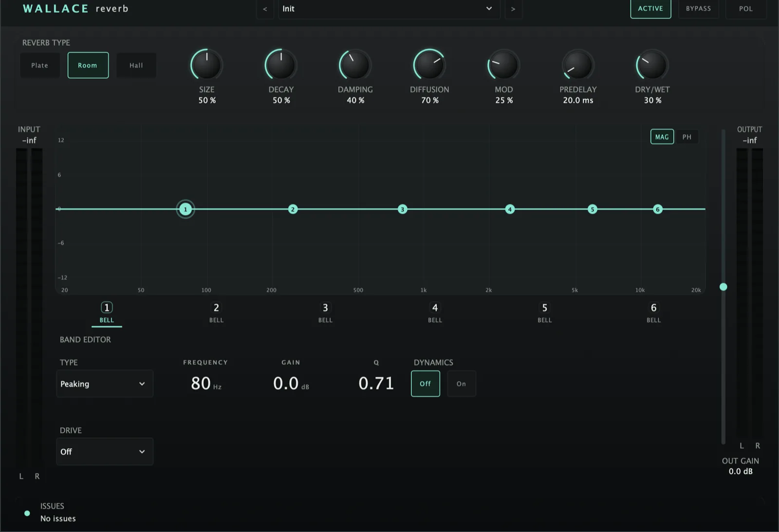
Task: Click the SIZE knob
Action: point(206,65)
